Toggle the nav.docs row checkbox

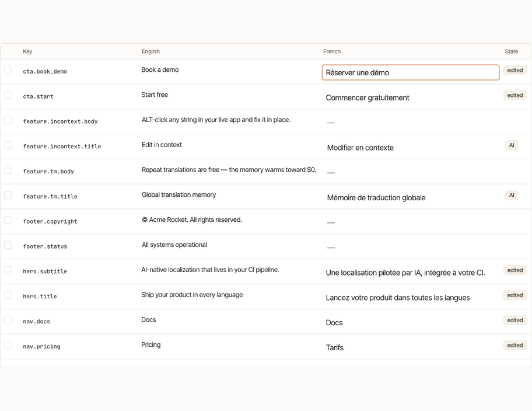8,320
